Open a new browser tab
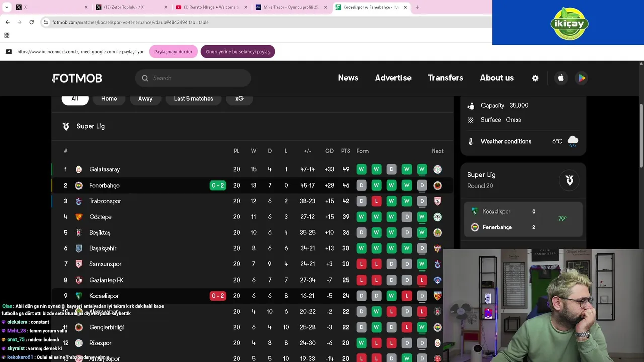The width and height of the screenshot is (644, 362). (x=417, y=7)
